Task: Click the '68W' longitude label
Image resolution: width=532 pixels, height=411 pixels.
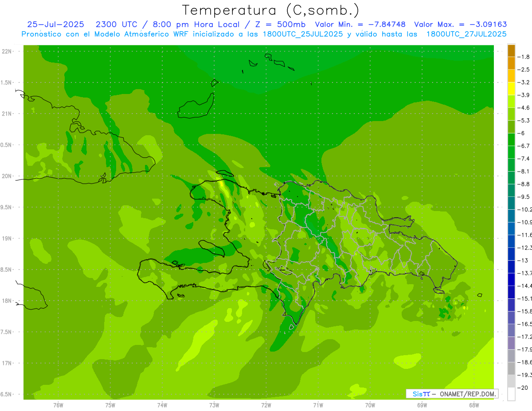Action: click(x=474, y=405)
